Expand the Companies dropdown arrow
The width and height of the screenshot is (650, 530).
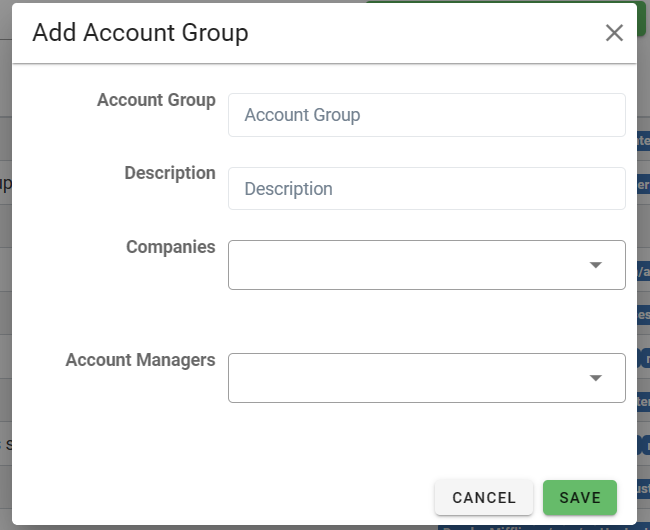tap(596, 265)
